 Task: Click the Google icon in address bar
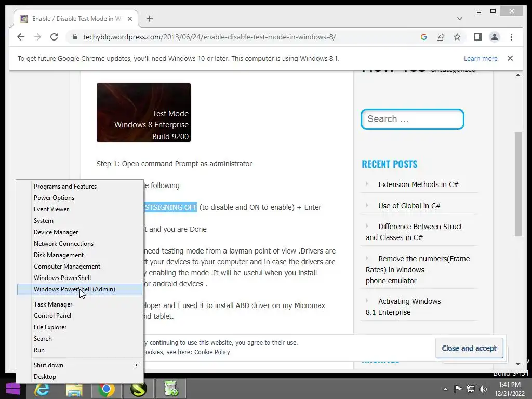coord(424,37)
